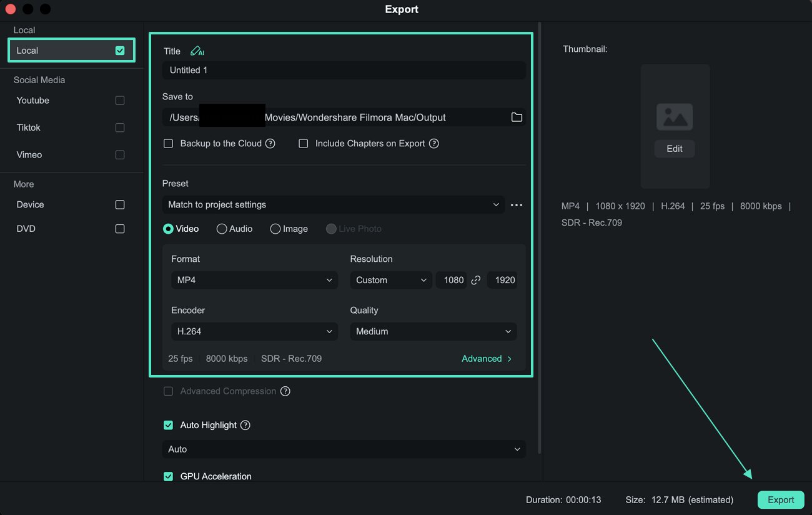The width and height of the screenshot is (812, 515).
Task: Enable the Device export checkbox
Action: click(120, 205)
